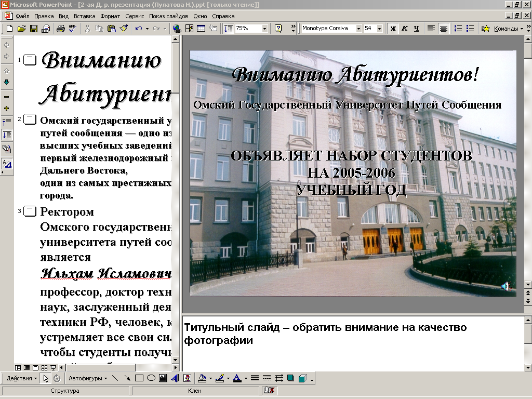
Task: Print the presentation with the printer icon
Action: point(61,29)
